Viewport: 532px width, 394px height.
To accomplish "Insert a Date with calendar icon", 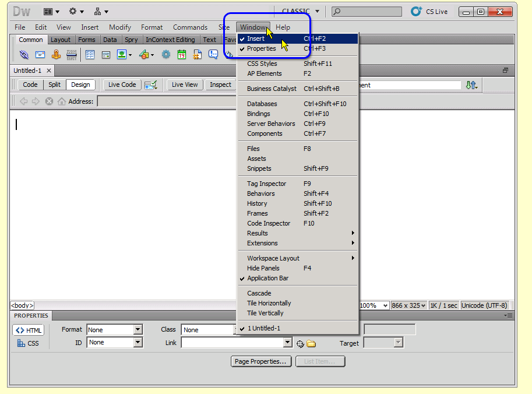I will pos(182,54).
